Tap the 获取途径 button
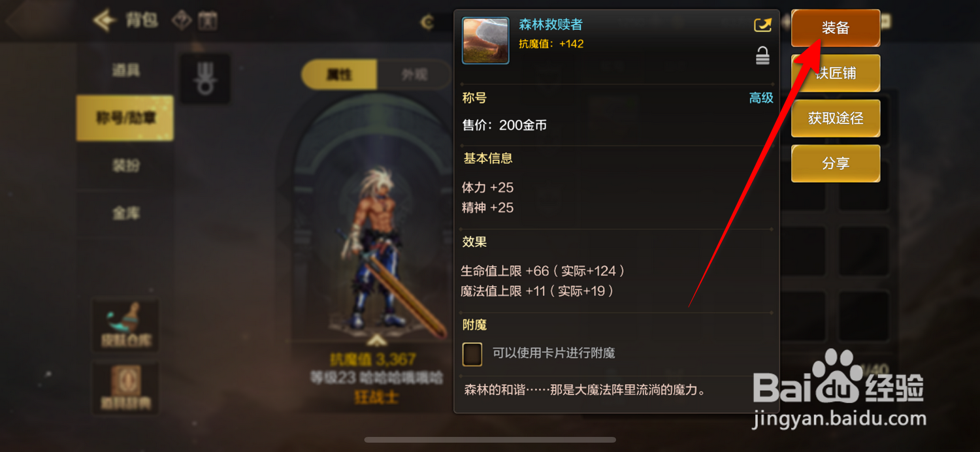 (836, 118)
